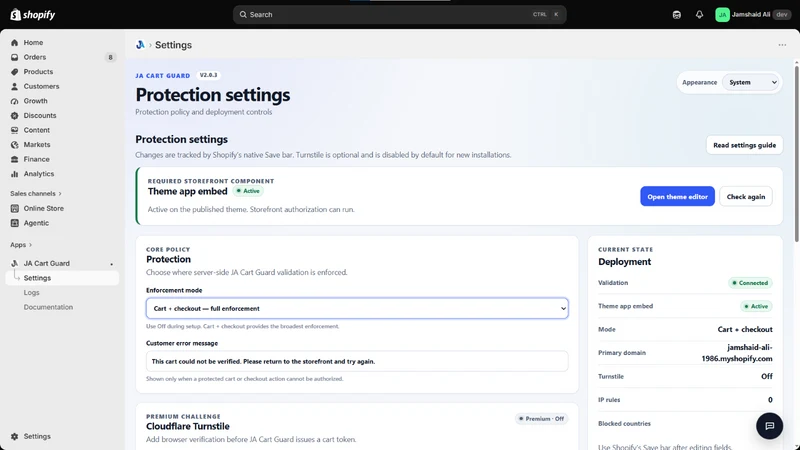Viewport: 800px width, 450px height.
Task: Go to Orders in the sidebar
Action: click(x=35, y=57)
